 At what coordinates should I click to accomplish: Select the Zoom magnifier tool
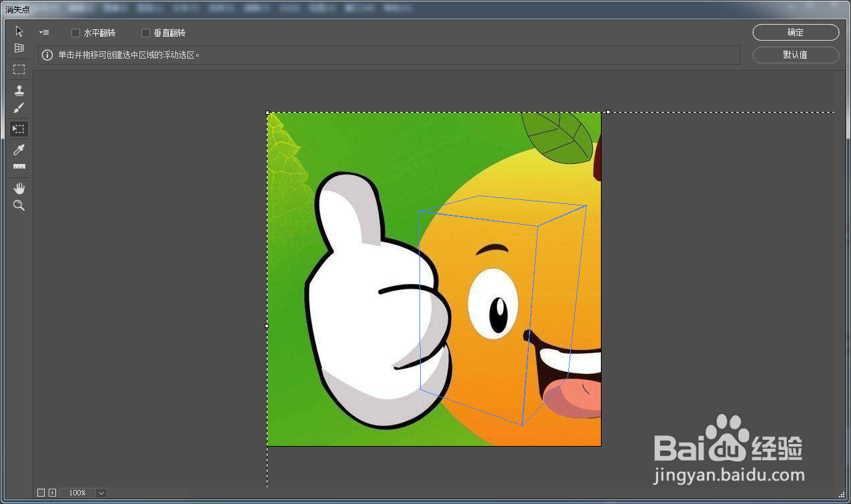[19, 205]
